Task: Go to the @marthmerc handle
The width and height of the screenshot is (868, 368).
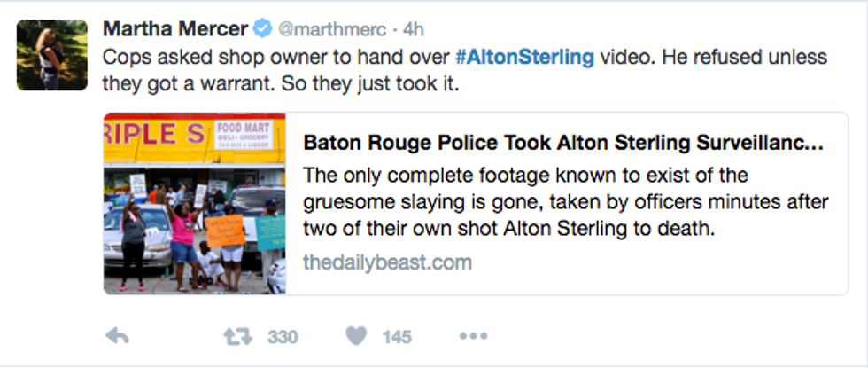Action: coord(332,28)
